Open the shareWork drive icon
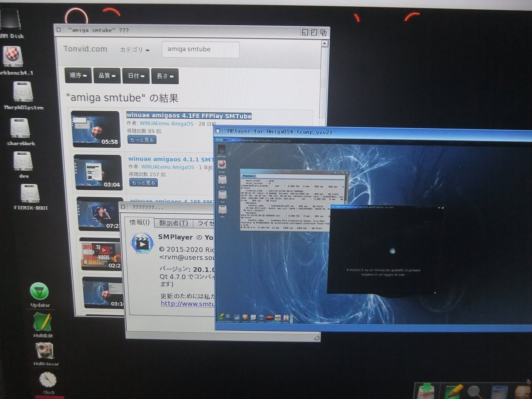This screenshot has width=532, height=399. [x=20, y=128]
